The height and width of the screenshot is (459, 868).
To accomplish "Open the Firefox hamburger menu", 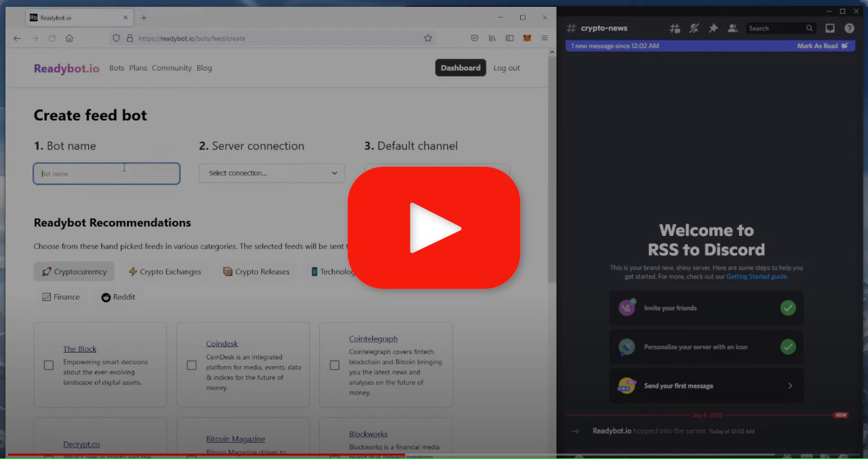I will pyautogui.click(x=545, y=39).
